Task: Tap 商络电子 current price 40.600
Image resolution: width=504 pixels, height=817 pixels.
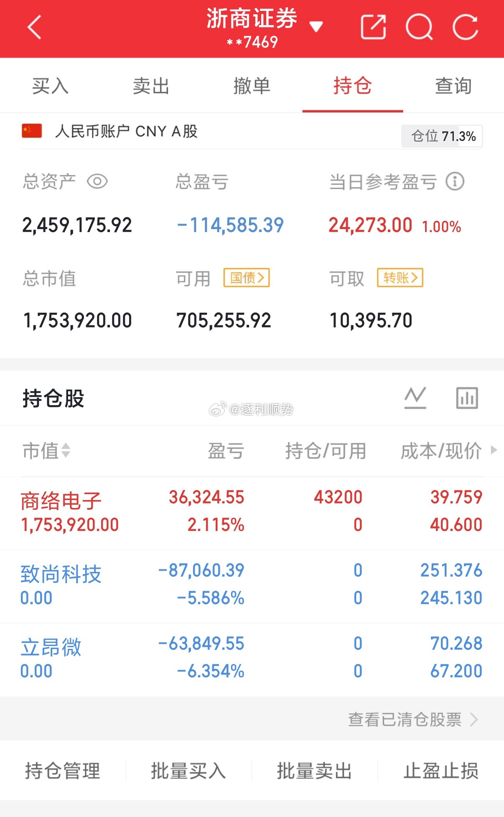Action: (456, 524)
